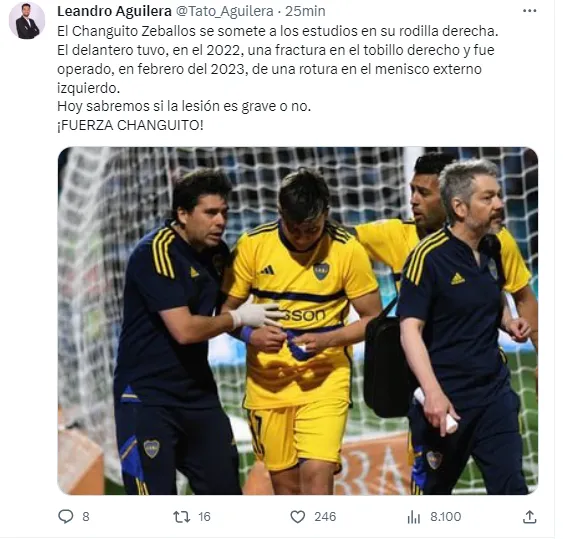Image resolution: width=563 pixels, height=539 pixels.
Task: Click the reply speech bubble icon
Action: point(66,517)
